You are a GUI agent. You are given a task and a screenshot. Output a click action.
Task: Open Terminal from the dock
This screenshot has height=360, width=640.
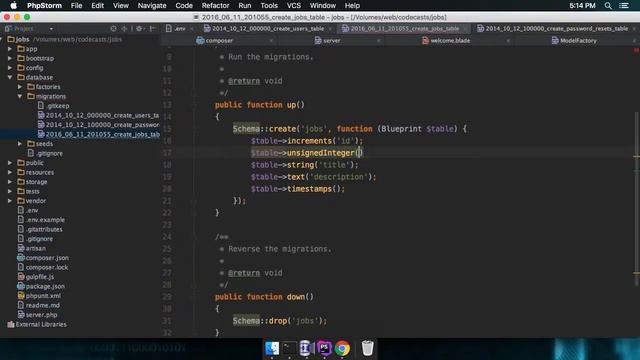[x=289, y=348]
